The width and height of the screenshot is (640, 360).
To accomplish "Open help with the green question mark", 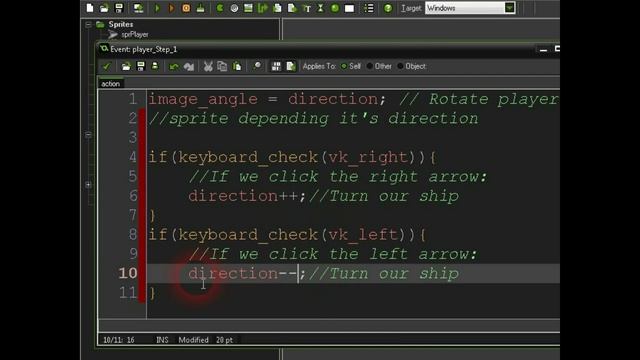I will coord(388,8).
